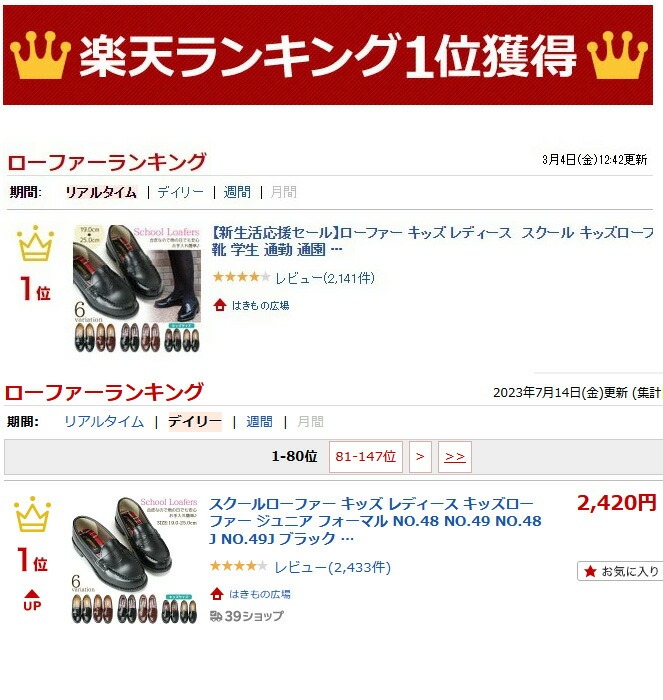This screenshot has height=700, width=663.
Task: Select the リアルタイム tab in the lower ranking
Action: coord(104,422)
